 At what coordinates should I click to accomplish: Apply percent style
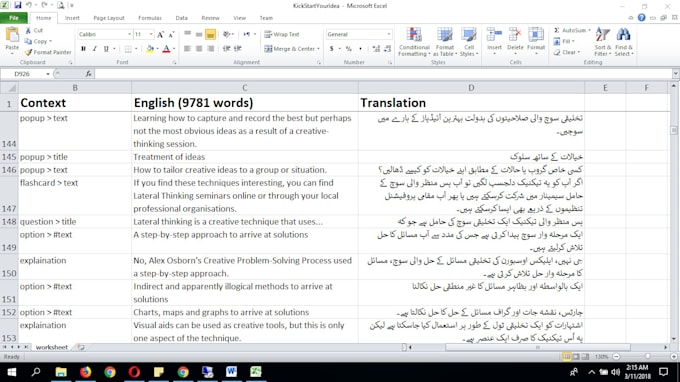(x=348, y=49)
